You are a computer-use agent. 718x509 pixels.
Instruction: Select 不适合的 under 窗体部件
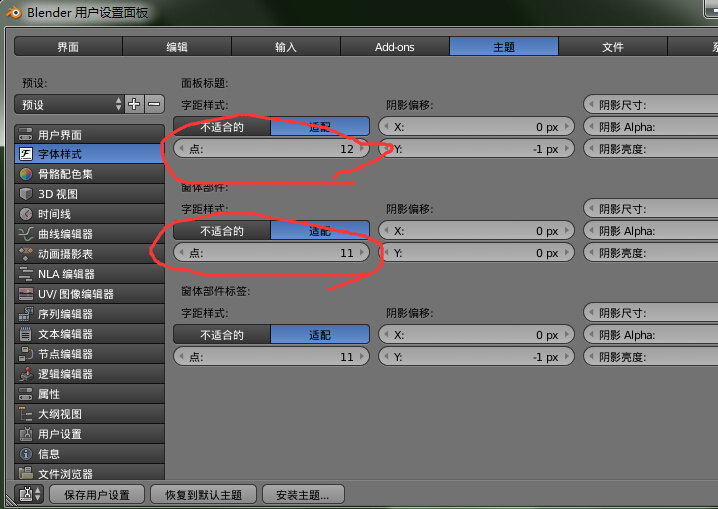(222, 231)
